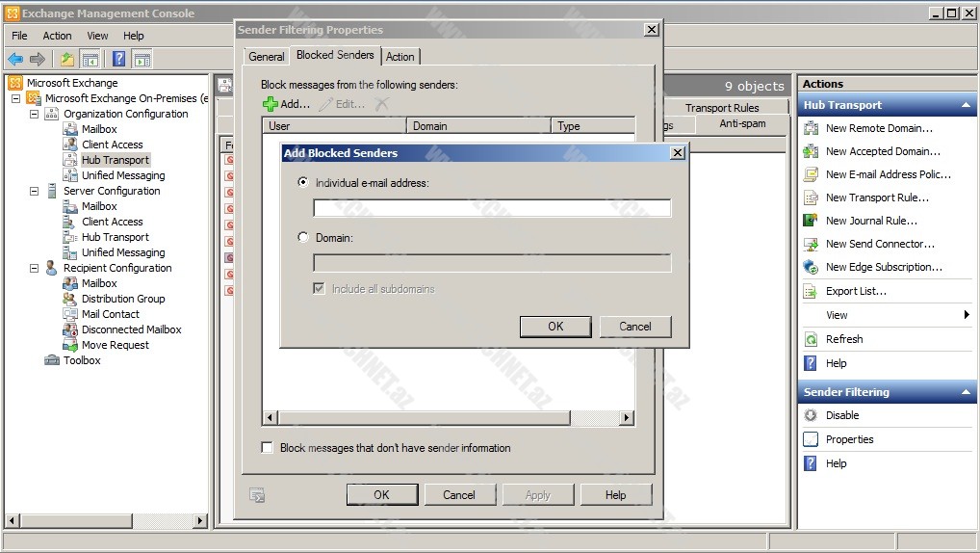The width and height of the screenshot is (980, 553).
Task: Collapse the Organization Configuration tree node
Action: point(35,114)
